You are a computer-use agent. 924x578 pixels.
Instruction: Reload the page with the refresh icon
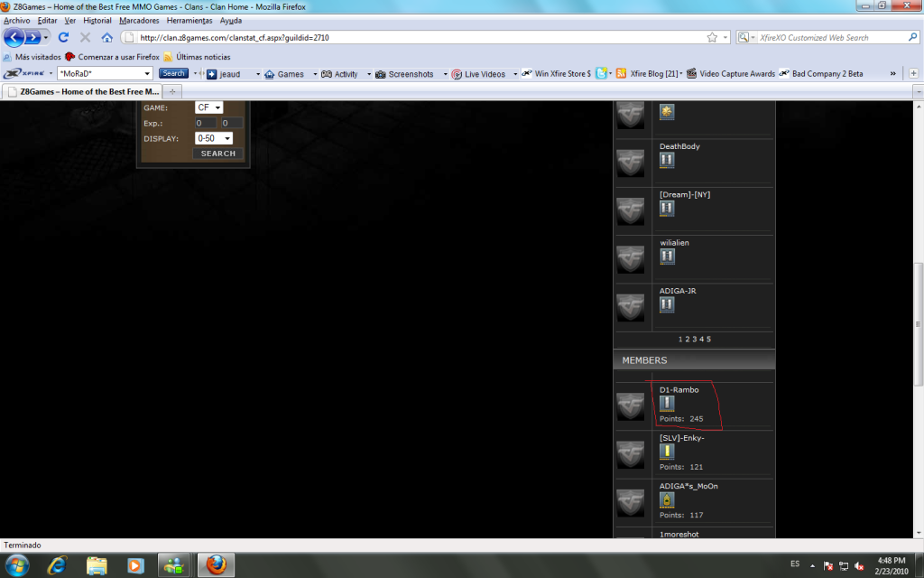click(63, 38)
